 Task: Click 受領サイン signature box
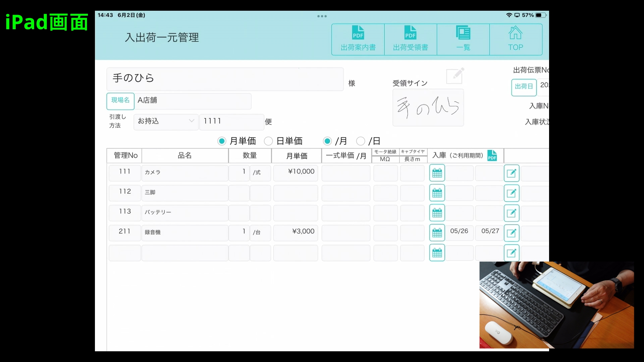point(428,108)
